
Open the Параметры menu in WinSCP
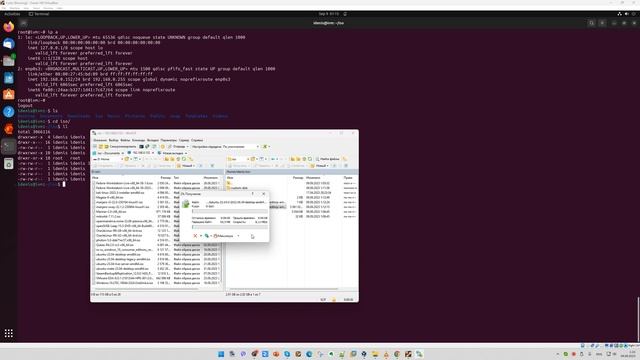(169, 140)
